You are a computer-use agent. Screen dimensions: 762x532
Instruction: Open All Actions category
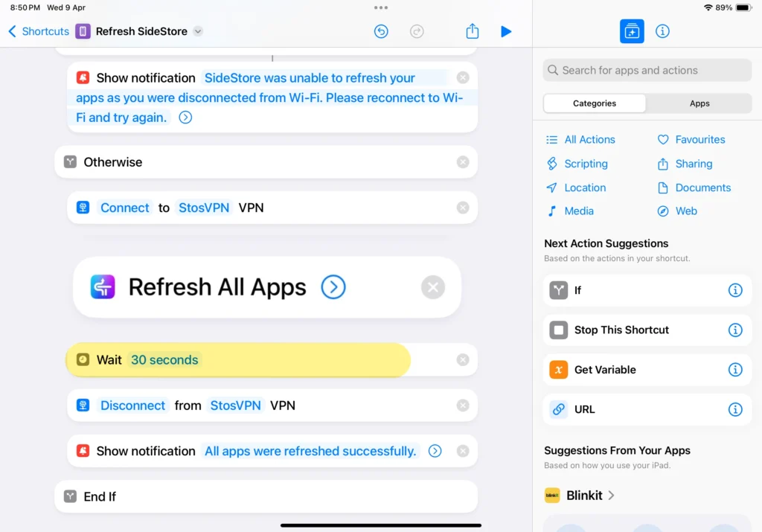coord(580,140)
